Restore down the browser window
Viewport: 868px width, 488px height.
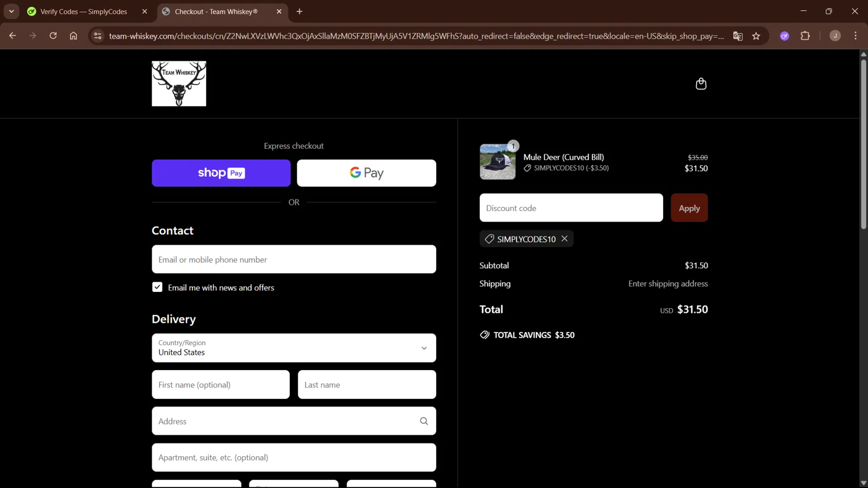[829, 11]
